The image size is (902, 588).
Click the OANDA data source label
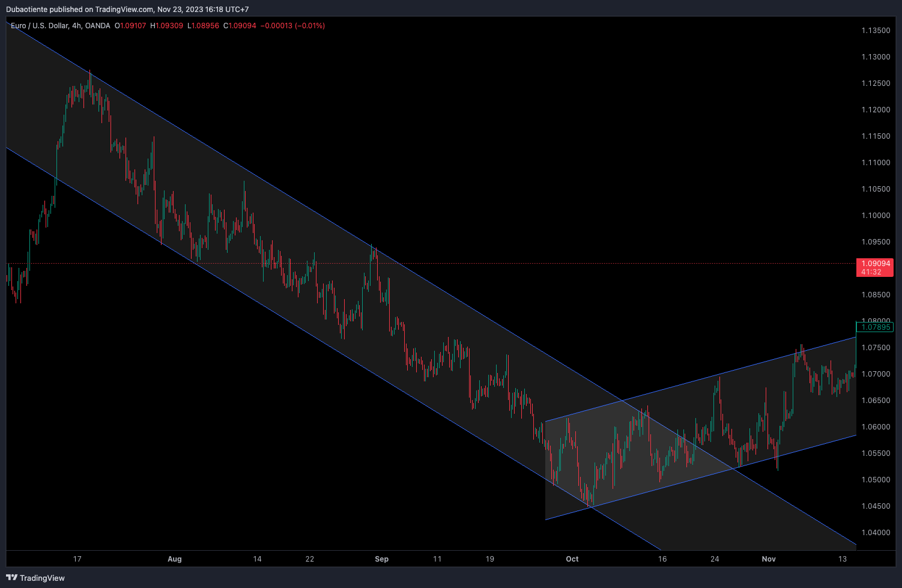[x=98, y=26]
